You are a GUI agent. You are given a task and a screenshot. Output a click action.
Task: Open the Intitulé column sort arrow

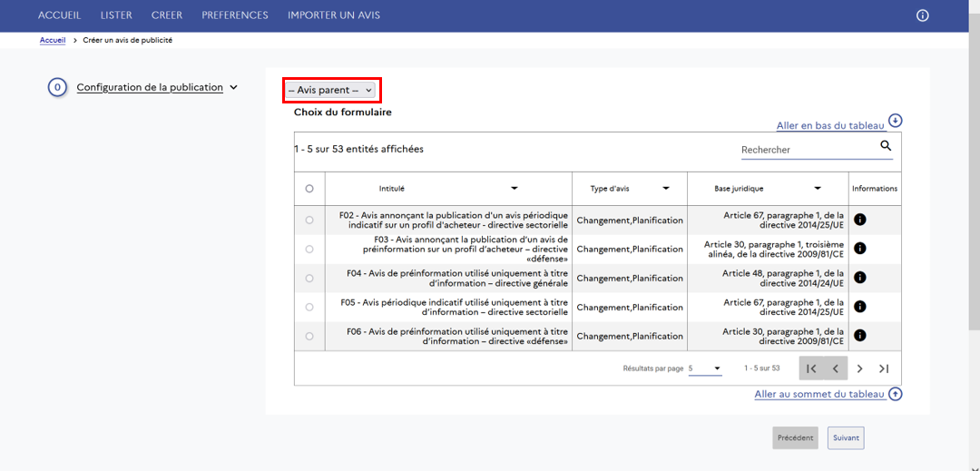pyautogui.click(x=514, y=188)
